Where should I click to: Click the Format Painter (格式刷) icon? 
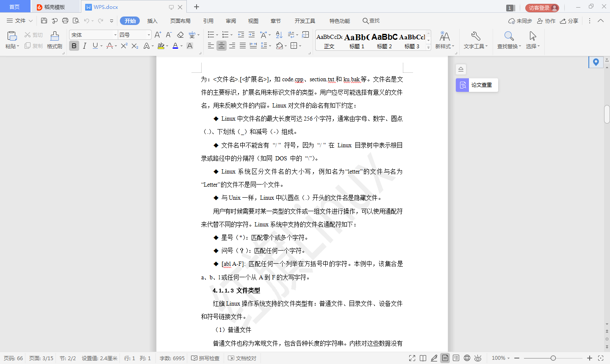(x=55, y=36)
